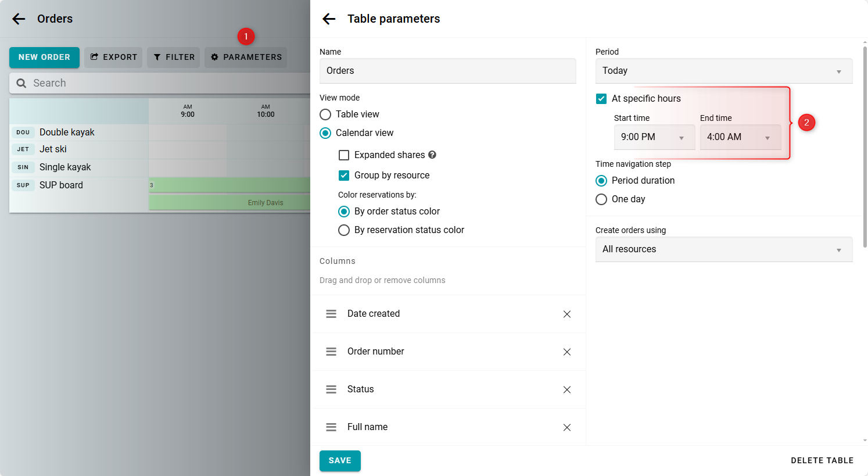Uncheck the Group by resource checkbox
The width and height of the screenshot is (868, 476).
tap(344, 176)
